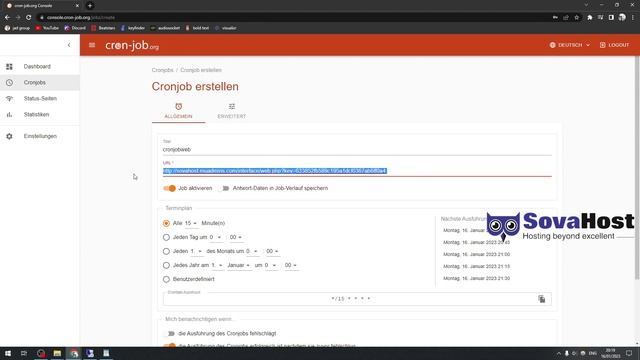The height and width of the screenshot is (360, 640).
Task: Click the browser address bar
Action: 294,18
